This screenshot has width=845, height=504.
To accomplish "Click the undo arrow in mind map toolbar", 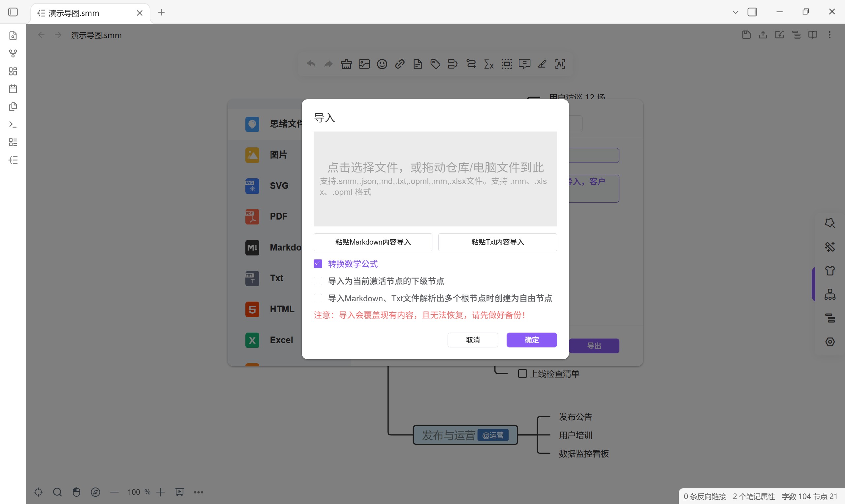I will (x=311, y=64).
